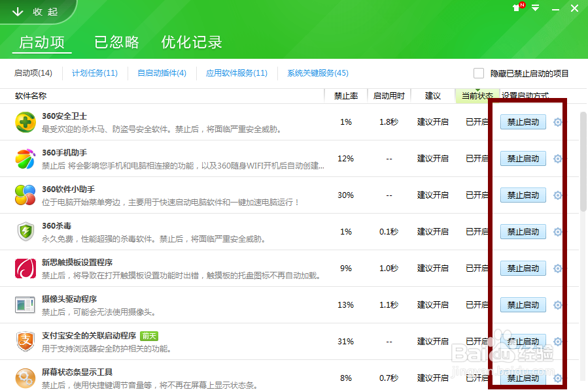Disable startup for 360杀毒

[x=523, y=231]
